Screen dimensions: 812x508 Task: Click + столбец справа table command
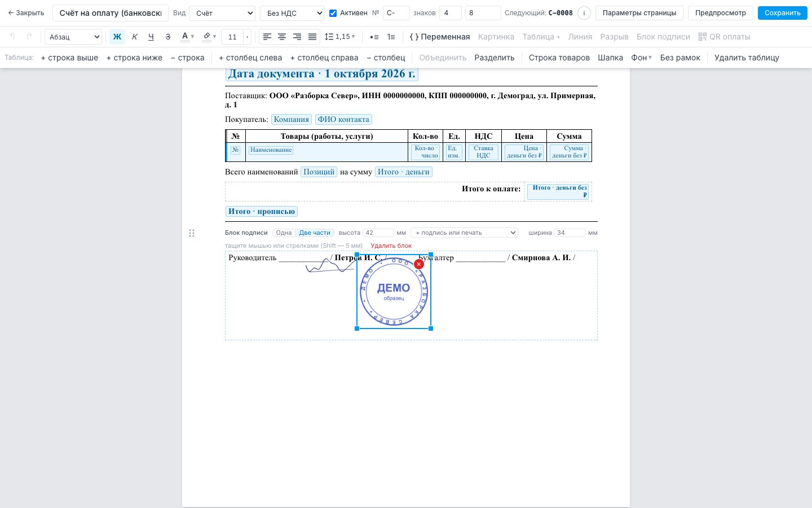(x=324, y=58)
